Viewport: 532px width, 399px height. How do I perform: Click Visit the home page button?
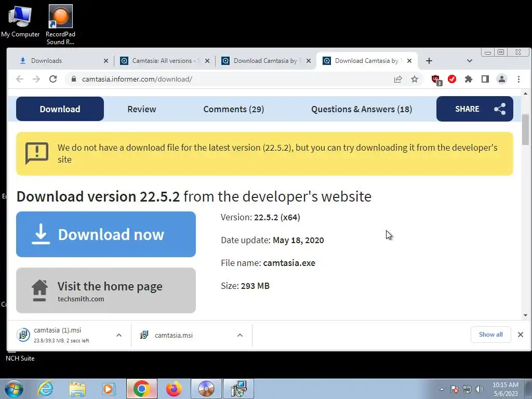106,290
